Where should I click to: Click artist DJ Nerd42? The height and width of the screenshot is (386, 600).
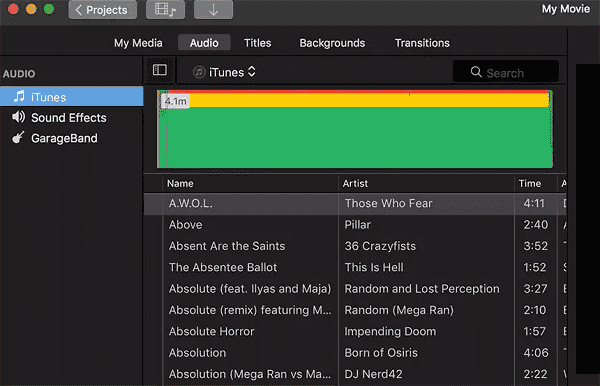point(373,374)
